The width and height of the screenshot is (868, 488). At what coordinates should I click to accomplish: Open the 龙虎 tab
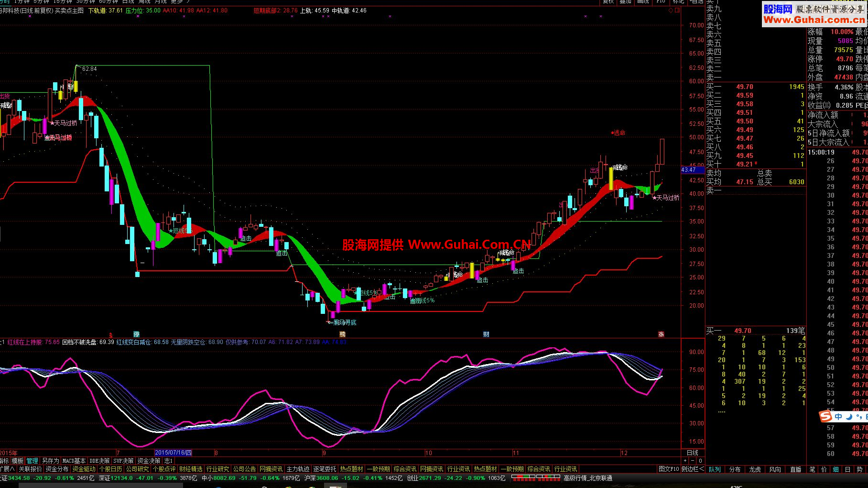click(x=755, y=469)
